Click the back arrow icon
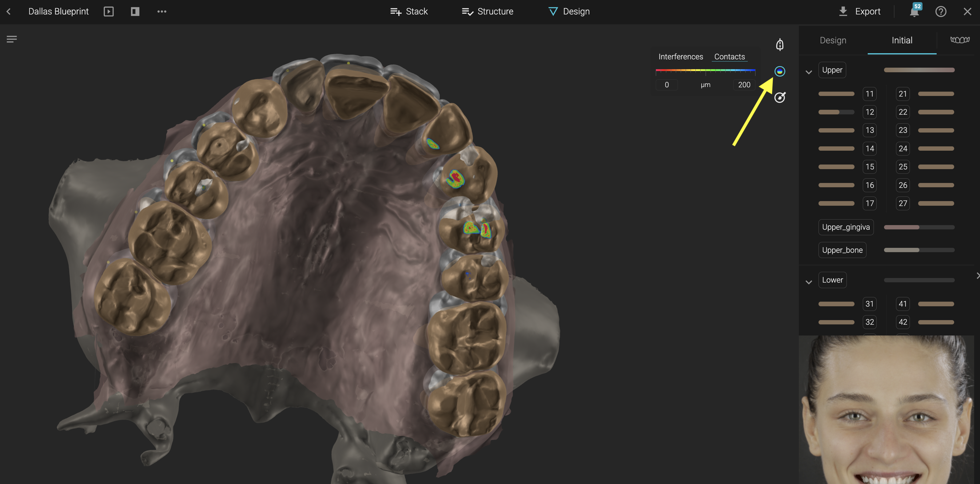The width and height of the screenshot is (980, 484). click(x=9, y=11)
